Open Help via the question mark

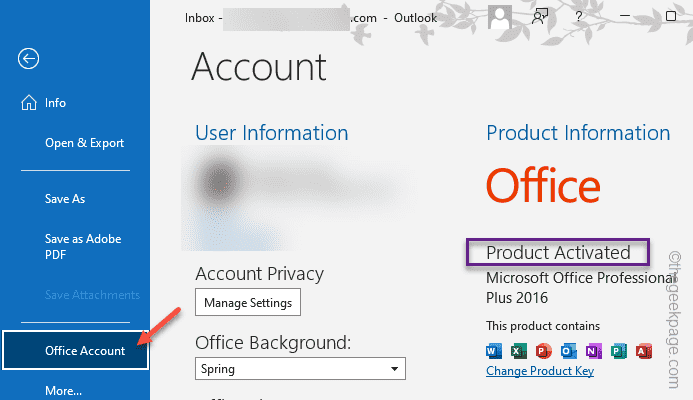point(579,17)
